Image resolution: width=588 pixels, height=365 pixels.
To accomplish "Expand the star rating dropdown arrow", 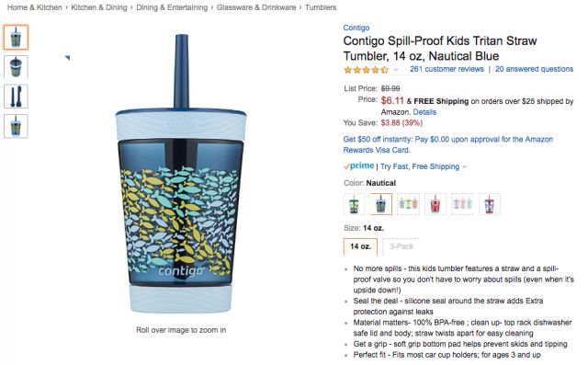I will pos(396,70).
